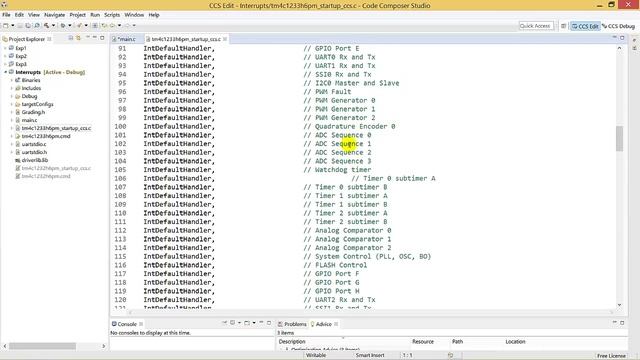Maximize the Console view
The height and width of the screenshot is (360, 640).
point(269,322)
